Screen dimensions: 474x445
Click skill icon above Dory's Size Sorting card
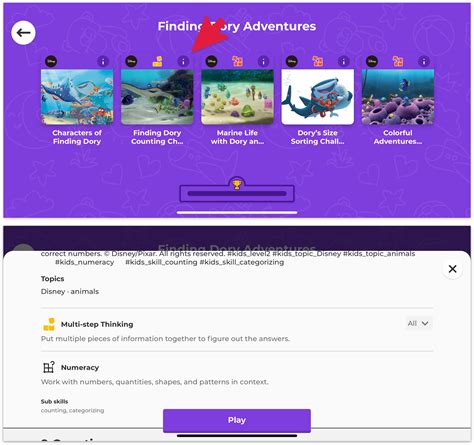pos(317,61)
